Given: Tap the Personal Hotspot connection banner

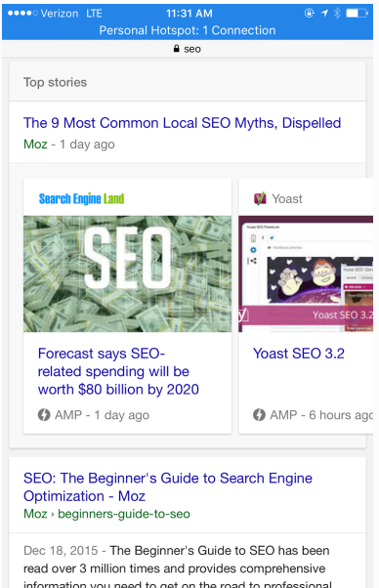Looking at the screenshot, I should [x=188, y=30].
